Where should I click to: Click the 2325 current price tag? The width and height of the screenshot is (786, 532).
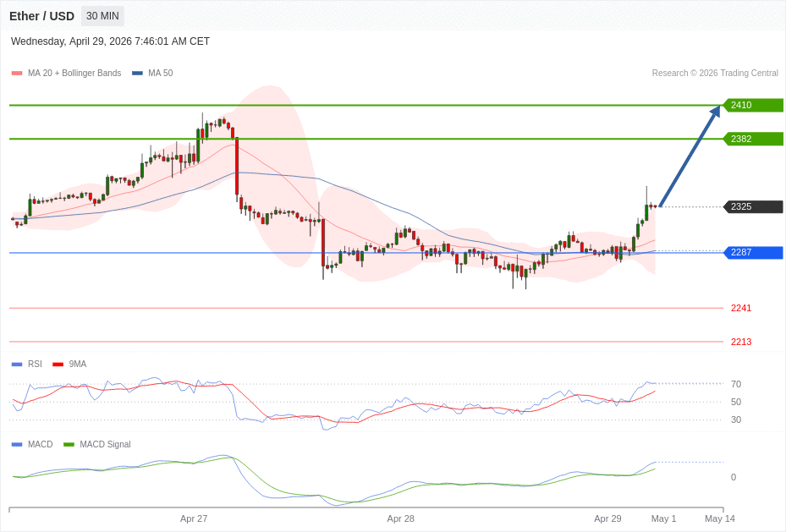pos(752,206)
